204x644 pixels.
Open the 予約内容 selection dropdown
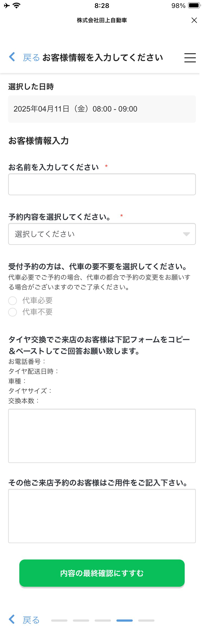(x=102, y=234)
